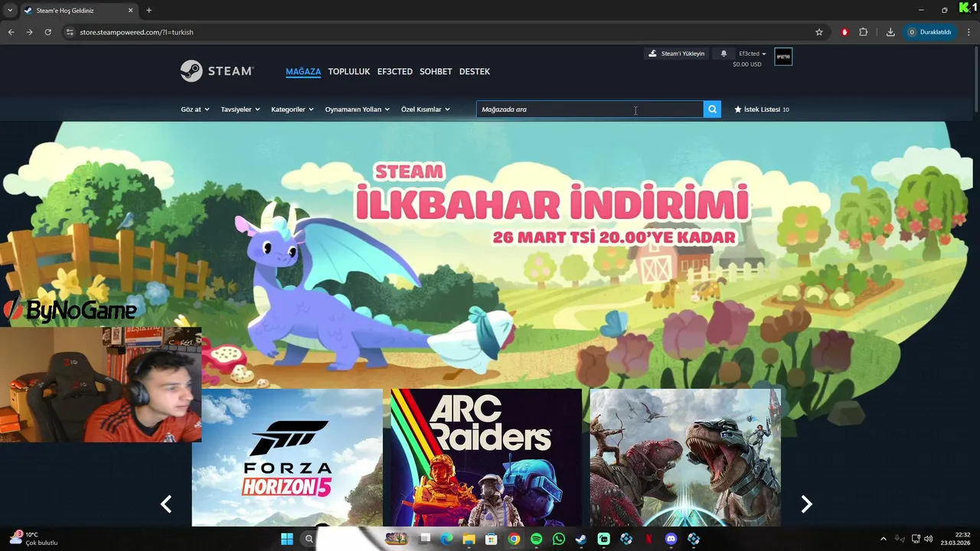
Task: Expand the Tavsiyeler dropdown
Action: (240, 109)
